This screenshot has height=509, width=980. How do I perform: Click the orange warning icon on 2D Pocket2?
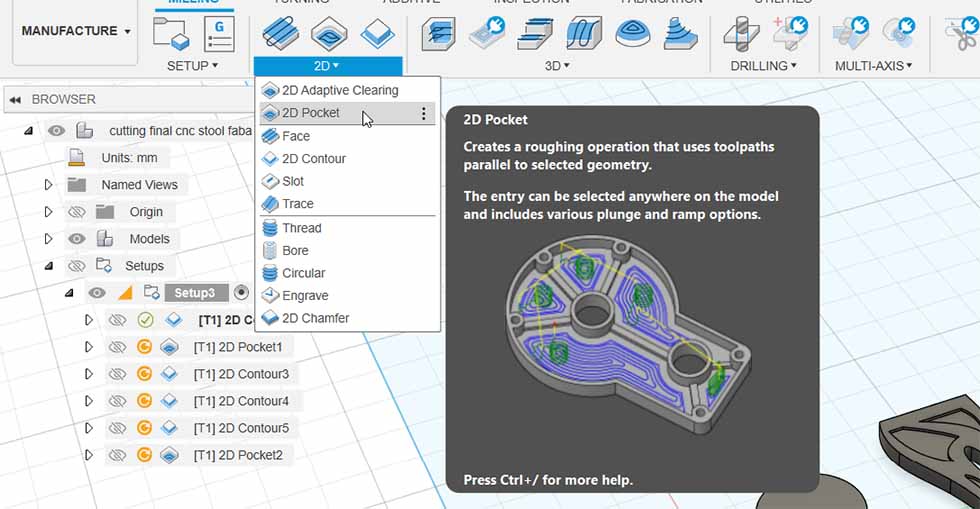pos(144,455)
